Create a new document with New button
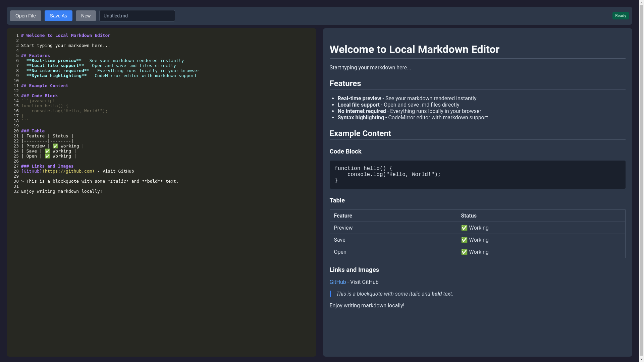Image resolution: width=644 pixels, height=362 pixels. (86, 16)
